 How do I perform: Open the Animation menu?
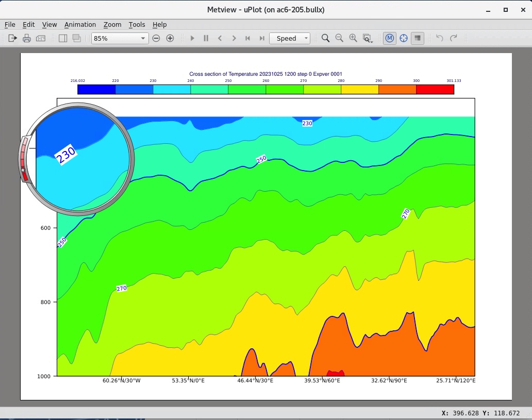tap(80, 24)
